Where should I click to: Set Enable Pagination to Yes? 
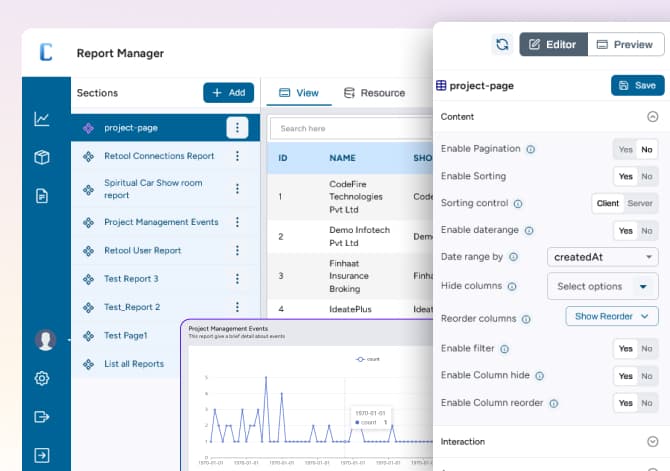pyautogui.click(x=625, y=150)
